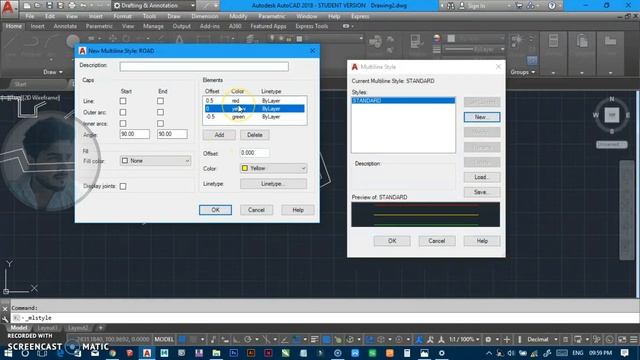The height and width of the screenshot is (360, 640).
Task: Select the Circle tool in Draw panel
Action: tap(73, 42)
